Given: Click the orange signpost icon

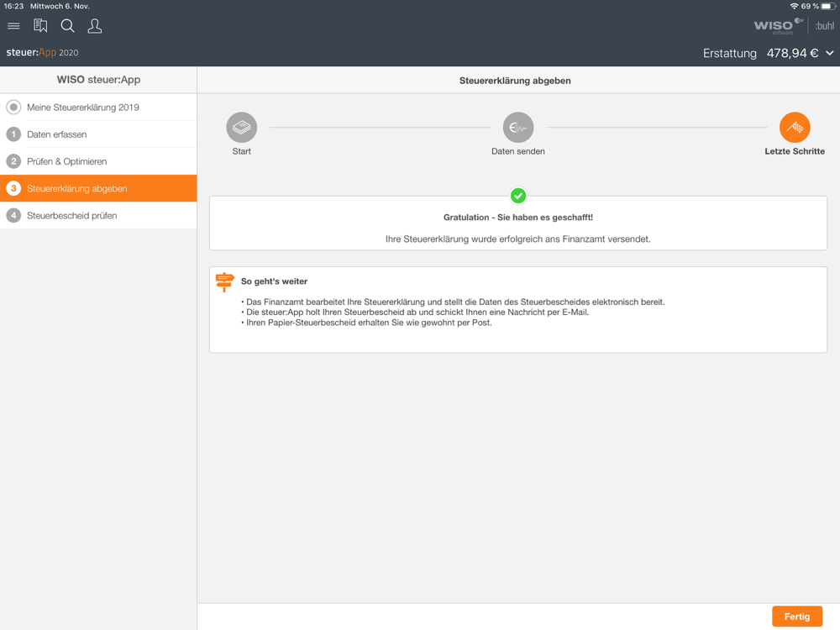Looking at the screenshot, I should click(x=224, y=281).
